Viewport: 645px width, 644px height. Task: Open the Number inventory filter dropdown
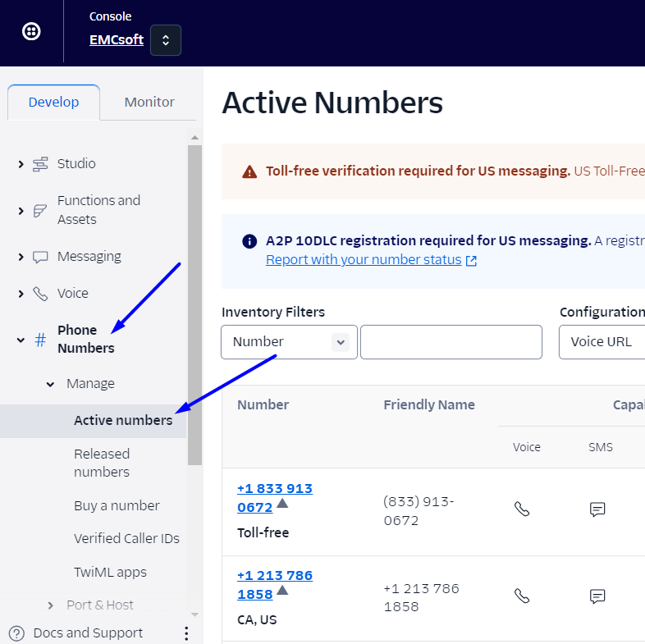pos(289,342)
